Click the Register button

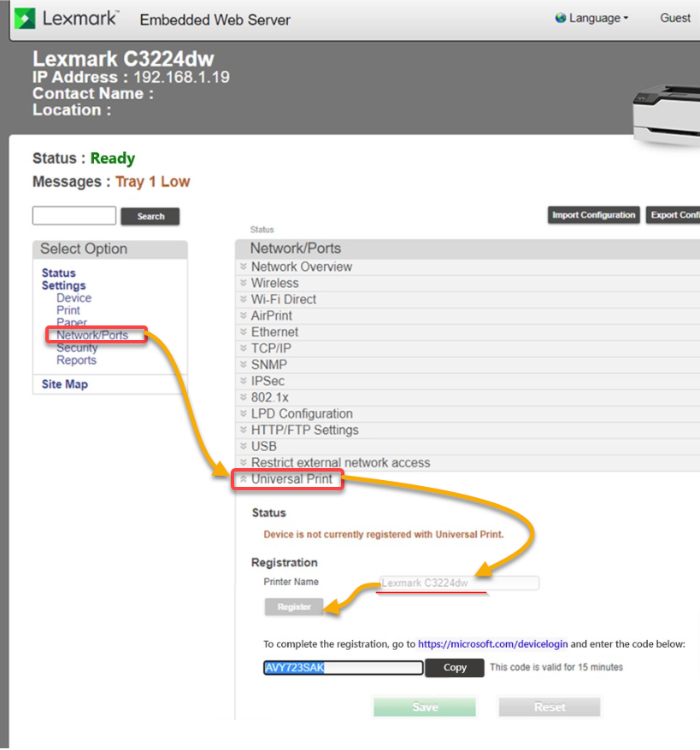[x=294, y=607]
